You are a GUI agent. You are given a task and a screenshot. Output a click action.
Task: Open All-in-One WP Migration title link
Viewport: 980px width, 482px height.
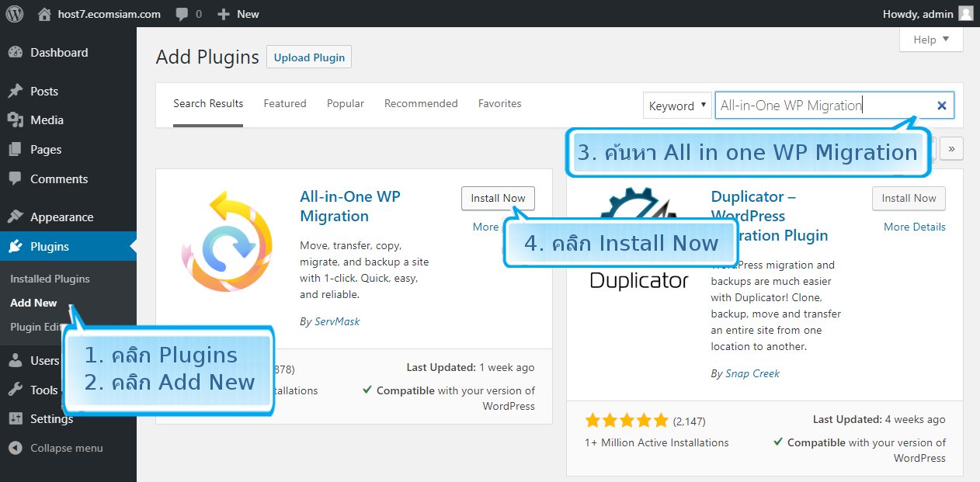click(350, 206)
